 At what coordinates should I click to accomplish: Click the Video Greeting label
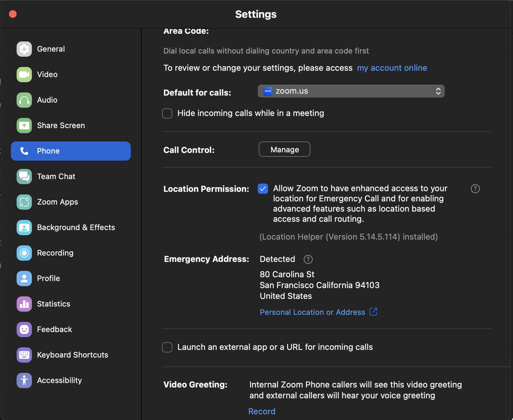pos(195,385)
